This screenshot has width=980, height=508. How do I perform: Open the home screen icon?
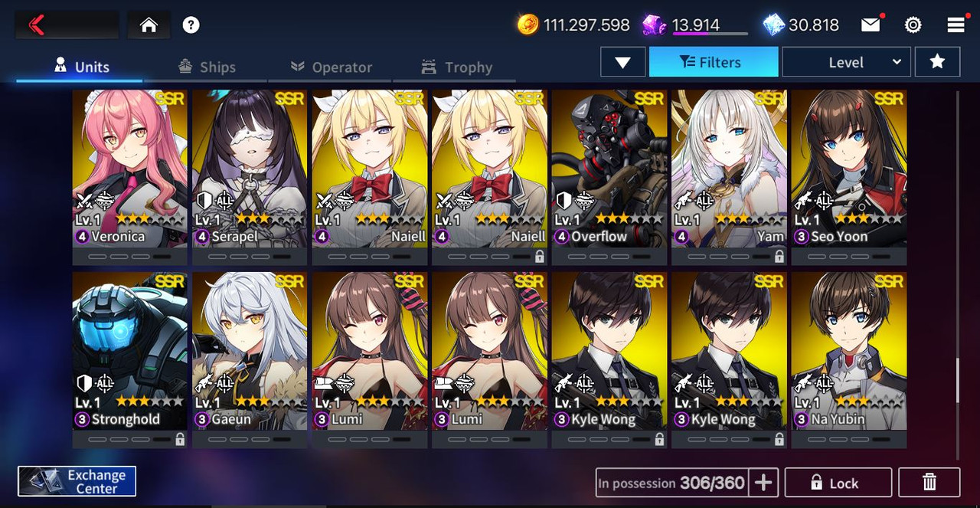coord(149,25)
